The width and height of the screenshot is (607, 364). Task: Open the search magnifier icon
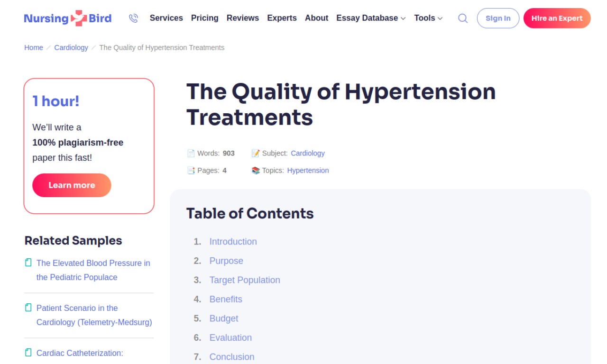pyautogui.click(x=463, y=18)
